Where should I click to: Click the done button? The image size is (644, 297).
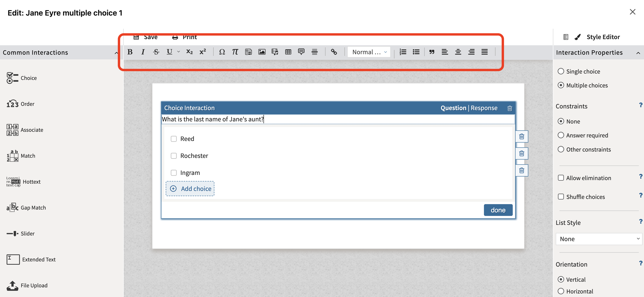[x=498, y=210]
